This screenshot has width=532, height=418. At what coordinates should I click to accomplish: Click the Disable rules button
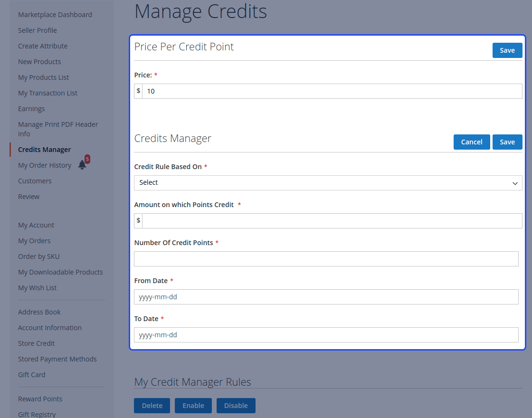click(x=236, y=406)
